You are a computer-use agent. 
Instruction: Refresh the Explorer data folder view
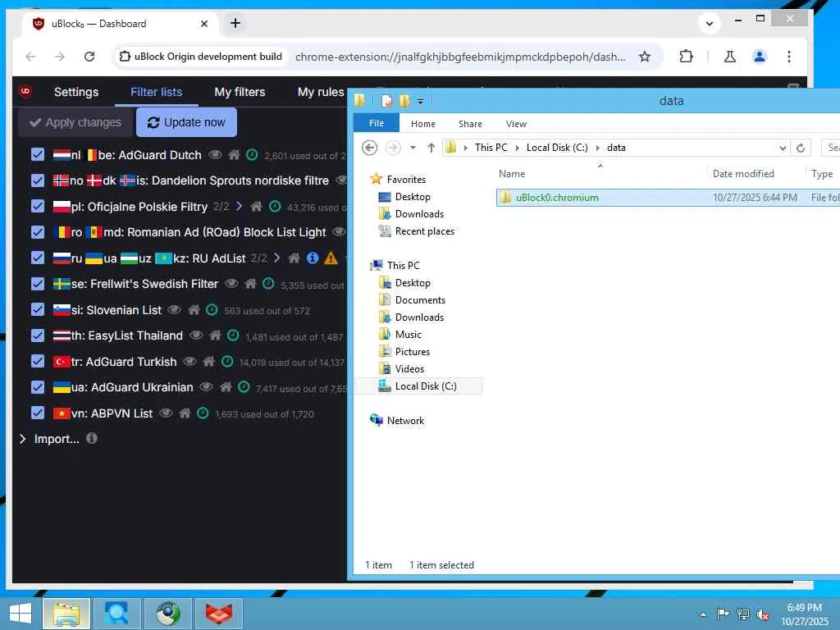[801, 148]
